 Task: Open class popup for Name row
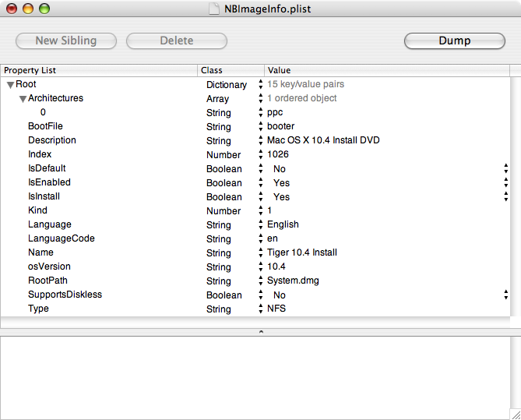pyautogui.click(x=261, y=252)
